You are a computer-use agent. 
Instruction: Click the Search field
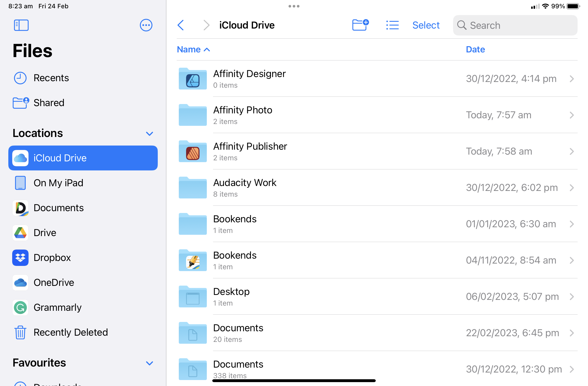pyautogui.click(x=515, y=25)
